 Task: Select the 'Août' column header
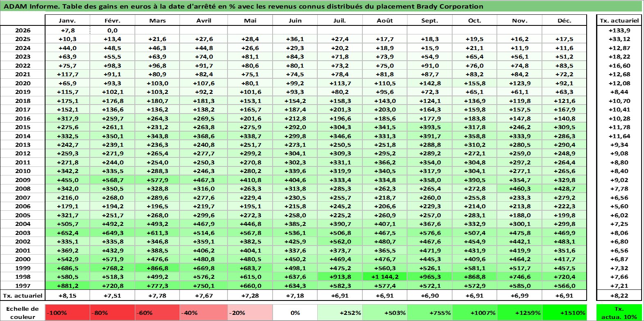coord(385,20)
